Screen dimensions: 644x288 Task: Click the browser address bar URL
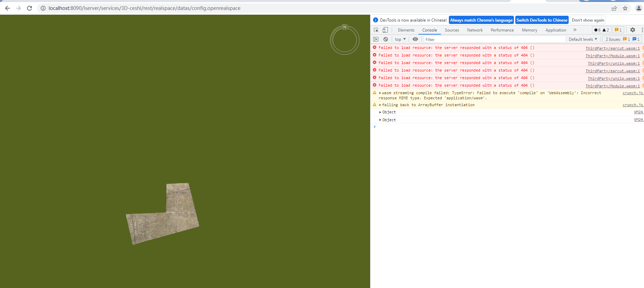coord(144,8)
